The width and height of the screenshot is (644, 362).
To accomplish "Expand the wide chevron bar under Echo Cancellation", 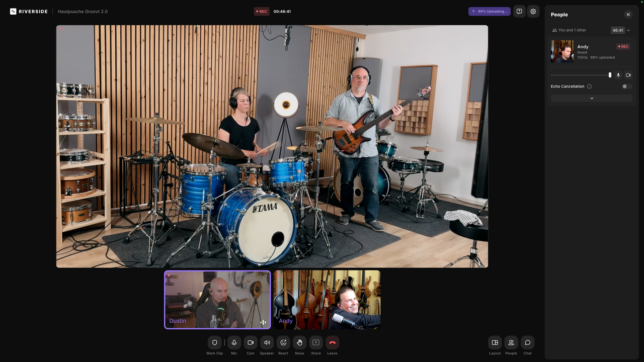I will [x=592, y=99].
